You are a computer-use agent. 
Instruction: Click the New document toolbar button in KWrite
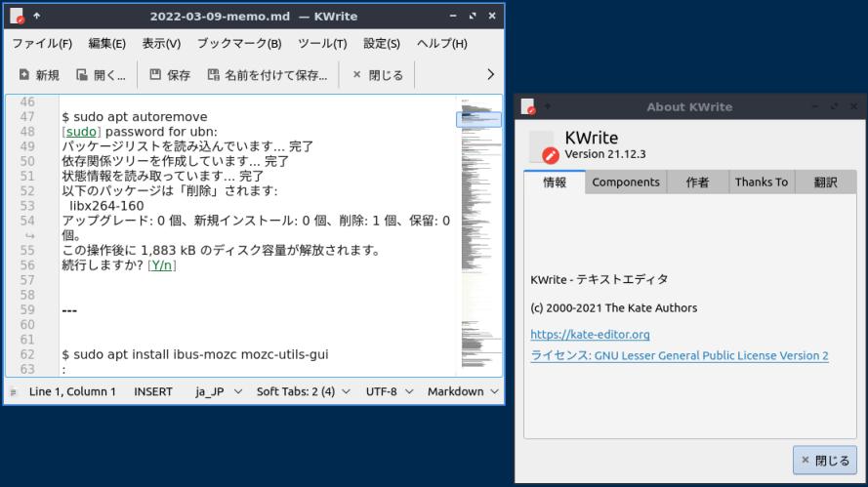pos(39,75)
